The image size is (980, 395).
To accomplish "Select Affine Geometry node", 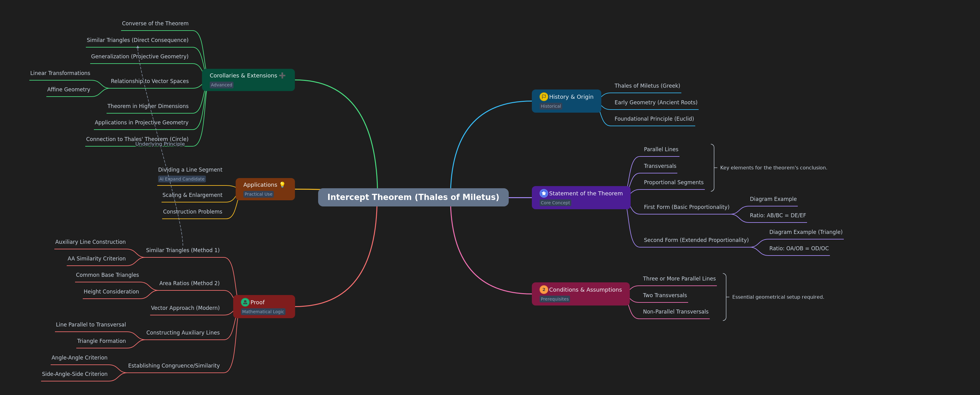I will pos(69,90).
